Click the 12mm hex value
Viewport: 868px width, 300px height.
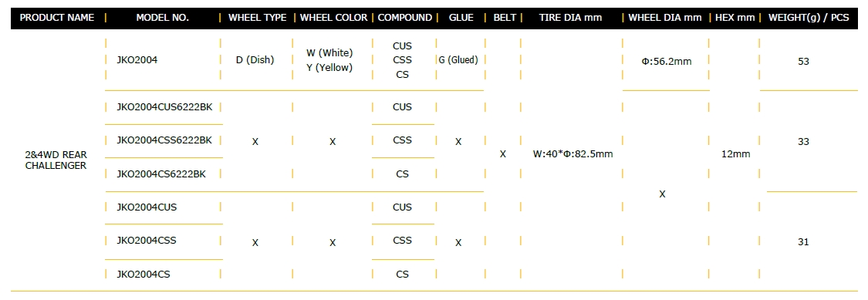coord(736,154)
